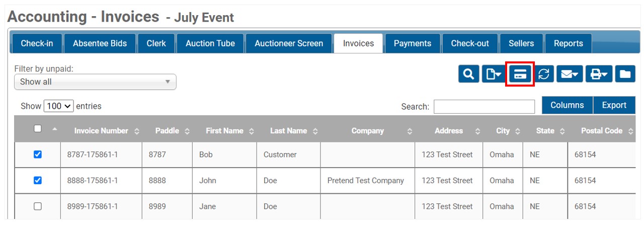
Task: Click paddle number 8888 cell
Action: 168,180
